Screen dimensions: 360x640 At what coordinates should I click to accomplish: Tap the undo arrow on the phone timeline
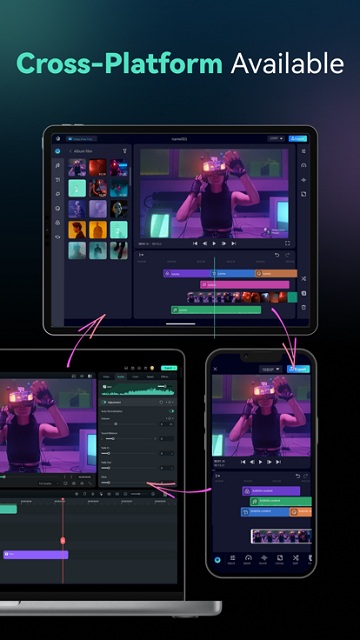point(298,476)
